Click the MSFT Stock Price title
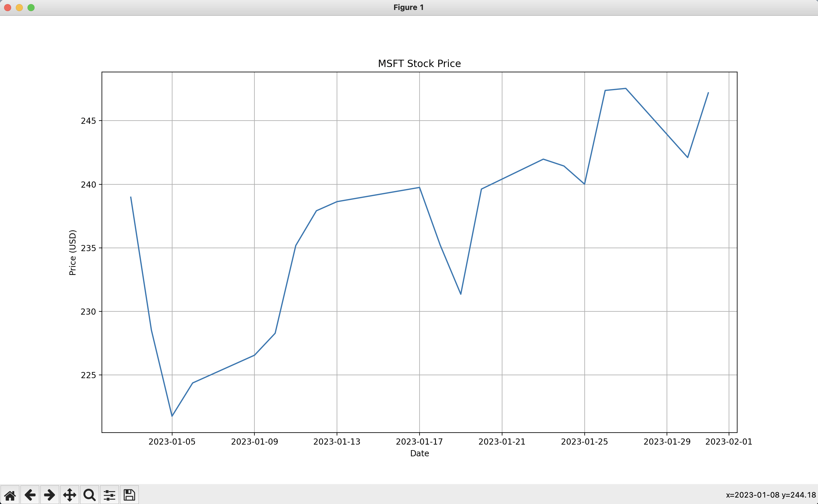Viewport: 818px width, 504px height. pyautogui.click(x=419, y=64)
